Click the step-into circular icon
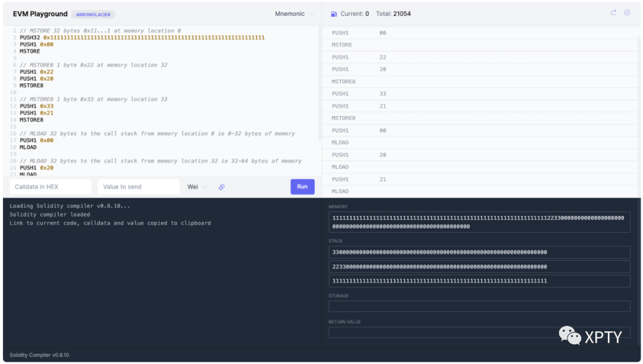Image resolution: width=643 pixels, height=364 pixels. pos(627,12)
